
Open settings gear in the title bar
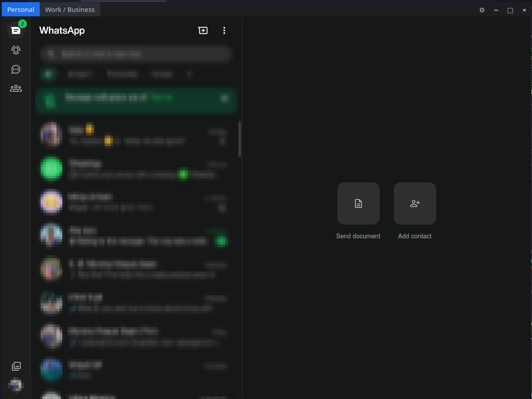(482, 10)
